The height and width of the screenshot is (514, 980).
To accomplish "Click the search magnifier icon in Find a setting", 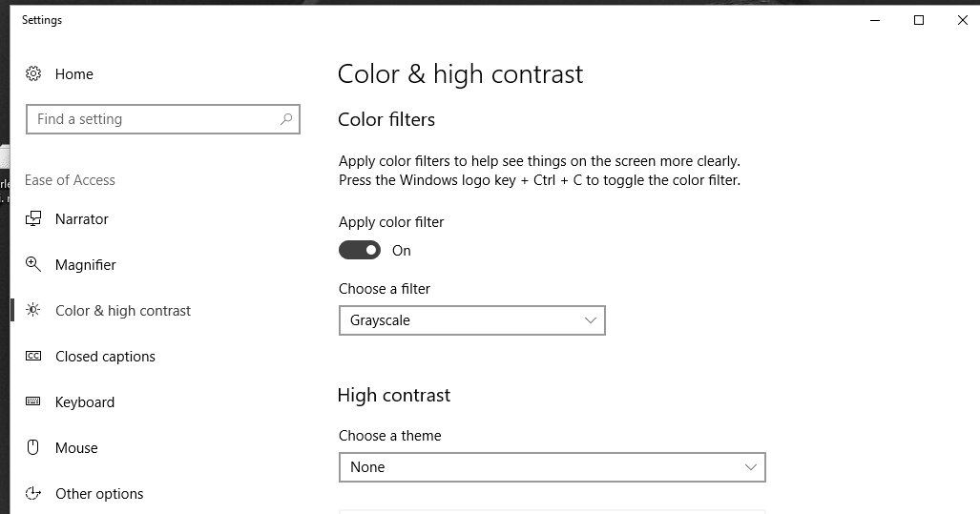I will (x=286, y=118).
